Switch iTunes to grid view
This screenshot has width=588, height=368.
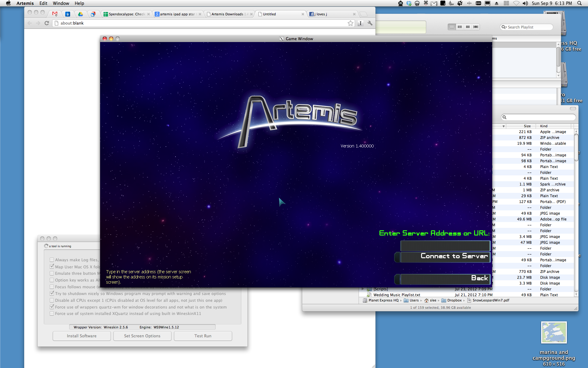[x=468, y=27]
